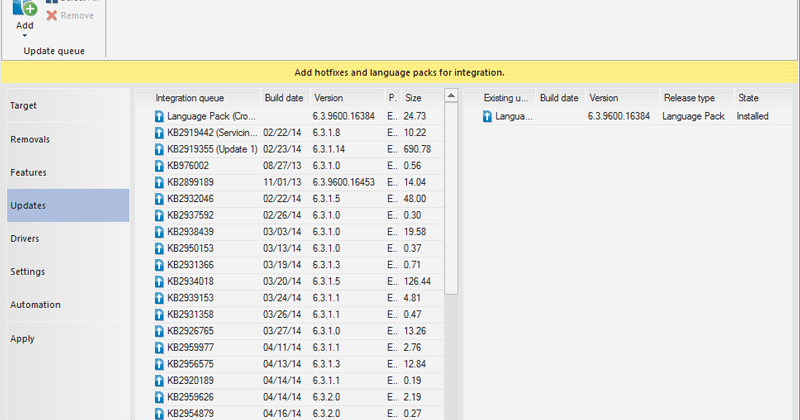Click the KB2938439 update icon
800x420 pixels.
(159, 232)
